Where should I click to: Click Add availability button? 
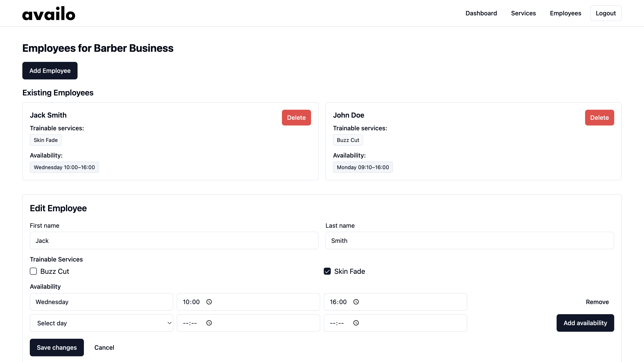pos(585,323)
